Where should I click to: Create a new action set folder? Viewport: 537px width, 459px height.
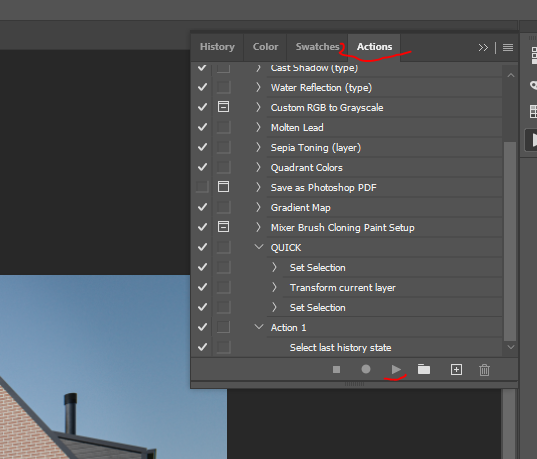424,369
